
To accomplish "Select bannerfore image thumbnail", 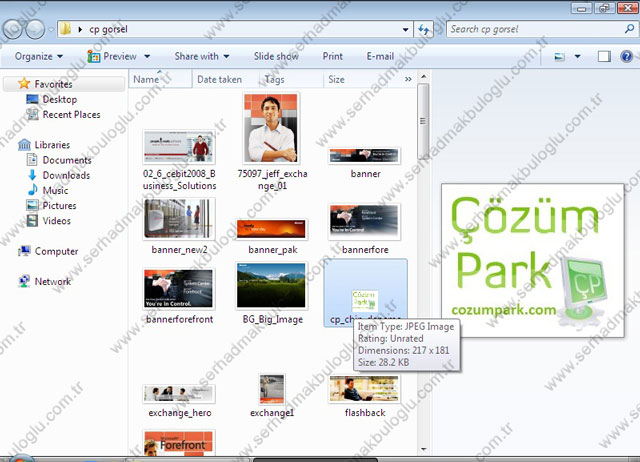I will pos(364,221).
